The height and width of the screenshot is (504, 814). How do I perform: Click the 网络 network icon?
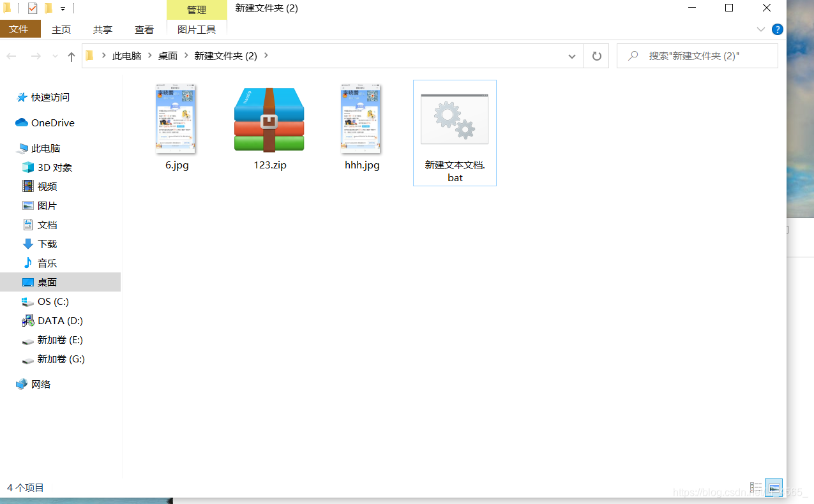click(22, 384)
